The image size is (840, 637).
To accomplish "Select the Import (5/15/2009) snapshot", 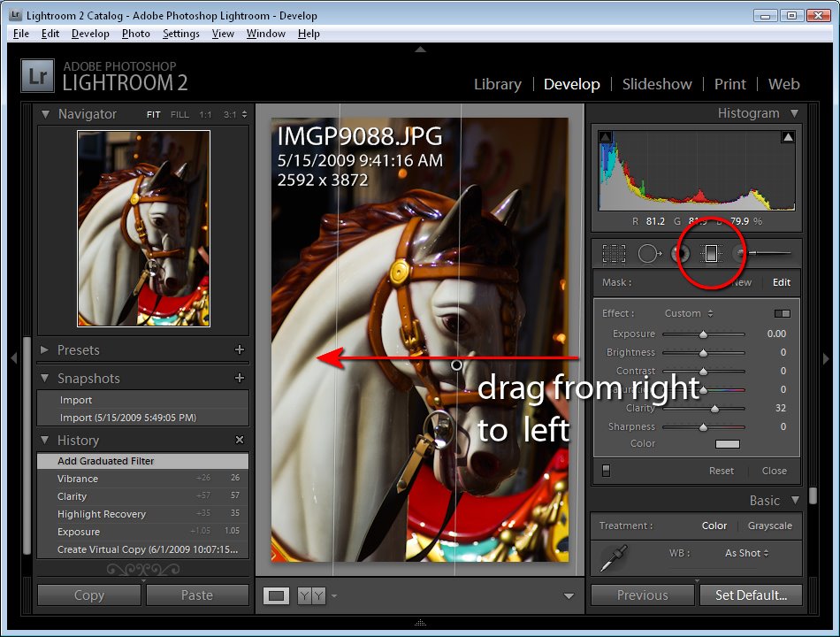I will (x=142, y=418).
